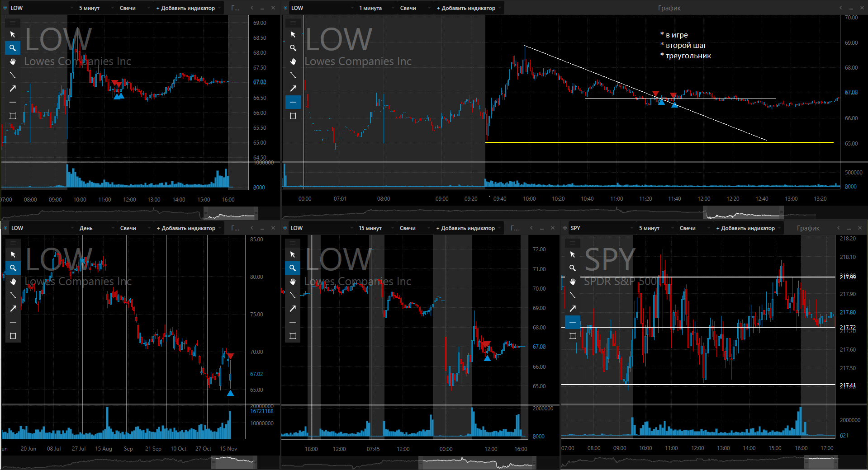Click the time navigator thumb under the 5 минут chart
This screenshot has height=470, width=868.
(231, 213)
